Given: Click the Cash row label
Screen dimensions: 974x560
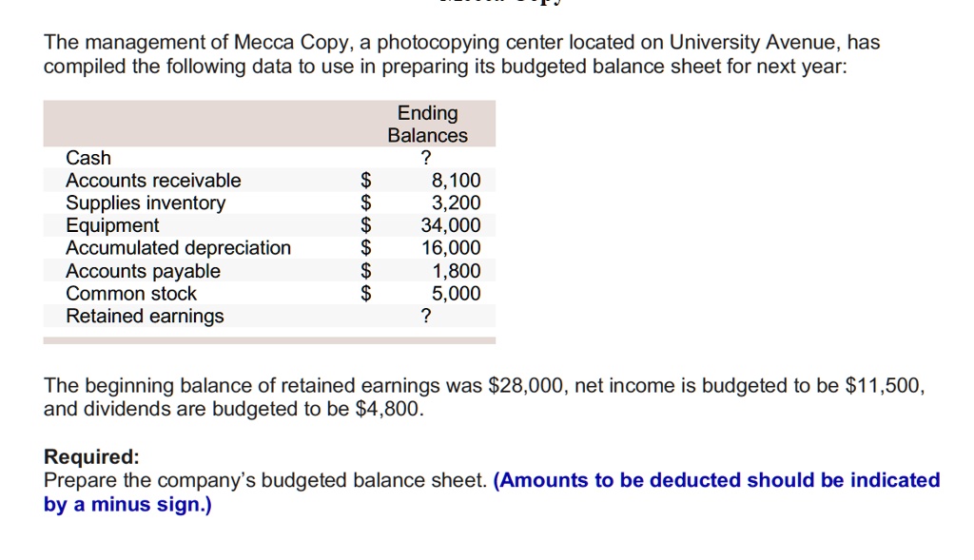Looking at the screenshot, I should coord(88,158).
